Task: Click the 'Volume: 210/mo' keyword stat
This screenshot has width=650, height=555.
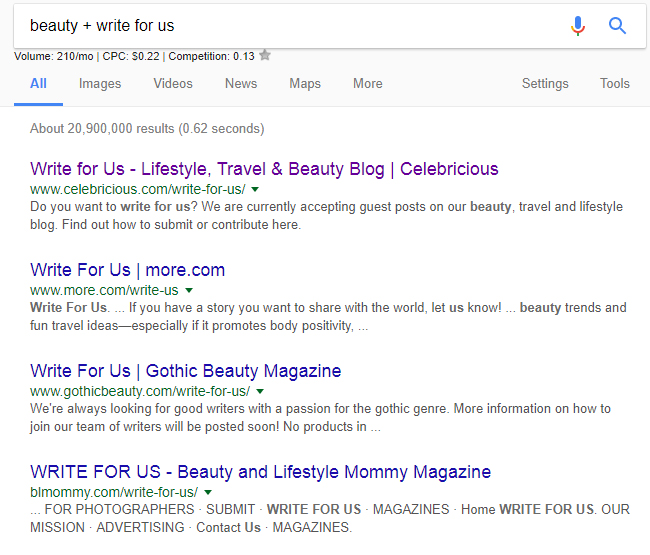Action: [53, 56]
